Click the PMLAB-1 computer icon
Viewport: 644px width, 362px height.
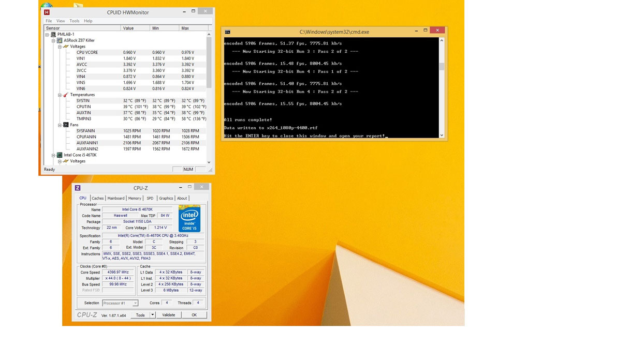click(x=53, y=35)
